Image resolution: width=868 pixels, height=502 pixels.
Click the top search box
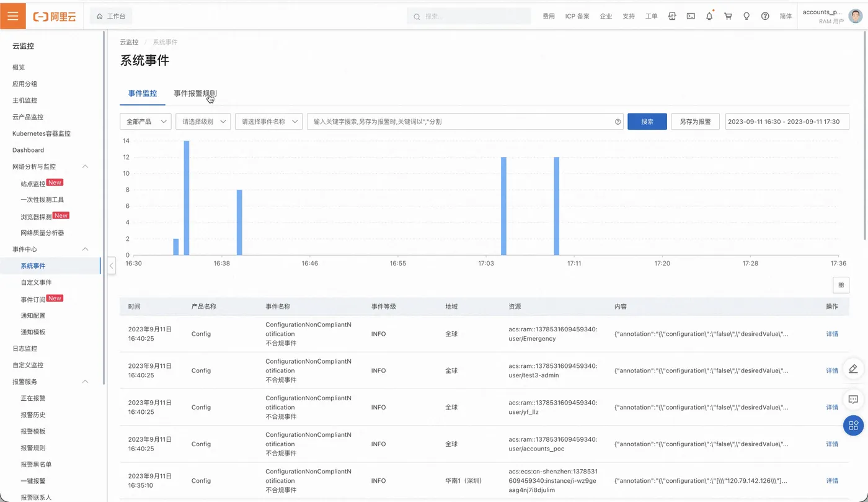tap(469, 17)
